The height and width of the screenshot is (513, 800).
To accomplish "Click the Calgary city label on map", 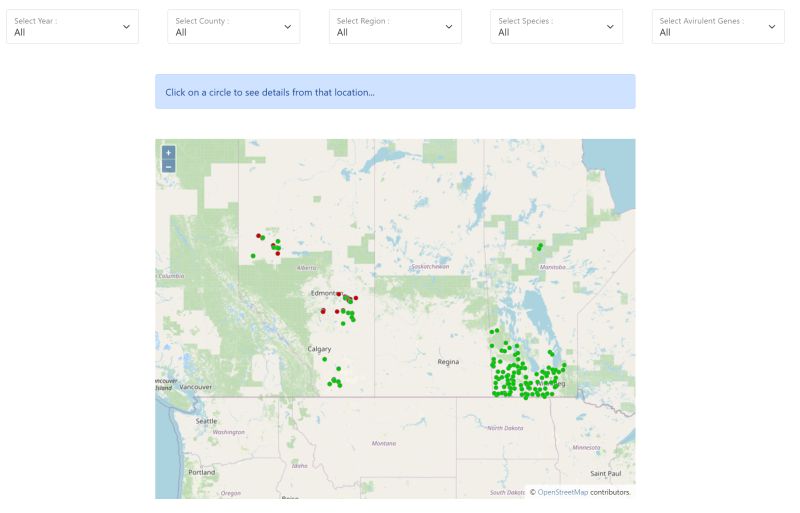I will coord(319,349).
